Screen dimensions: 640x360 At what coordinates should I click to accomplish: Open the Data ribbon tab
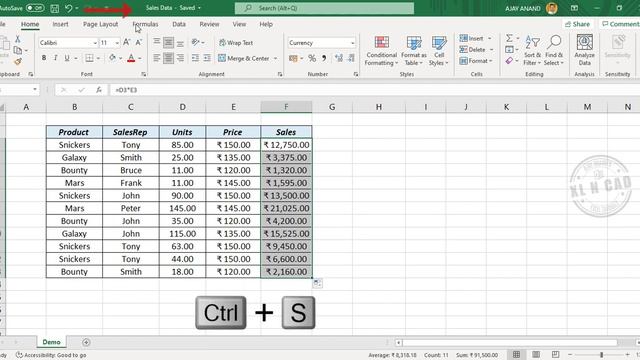pos(179,24)
